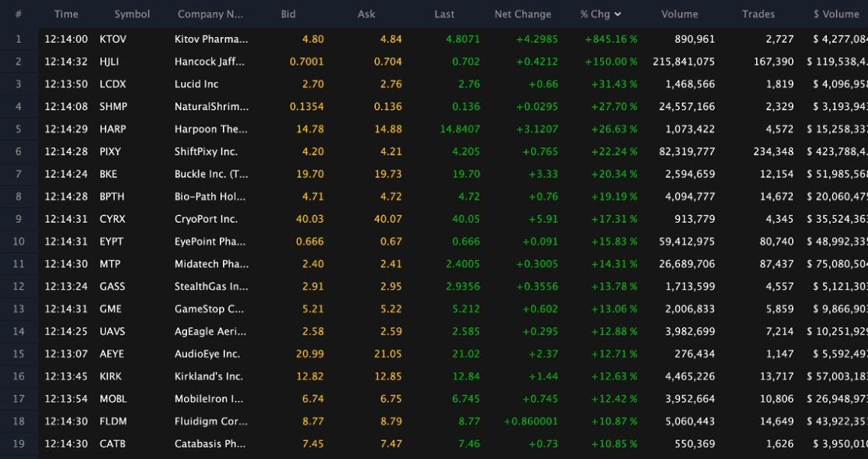Click last price 40.05
The image size is (868, 459).
tap(466, 219)
